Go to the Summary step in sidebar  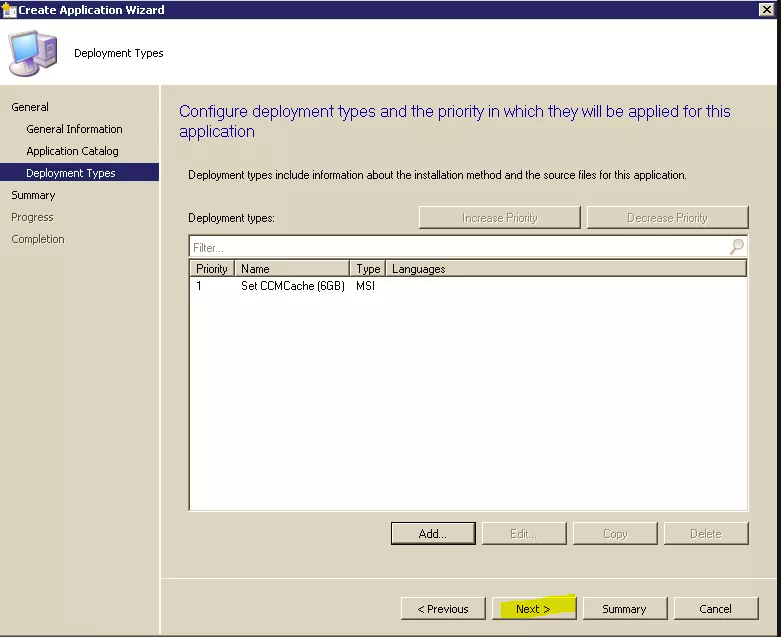33,195
